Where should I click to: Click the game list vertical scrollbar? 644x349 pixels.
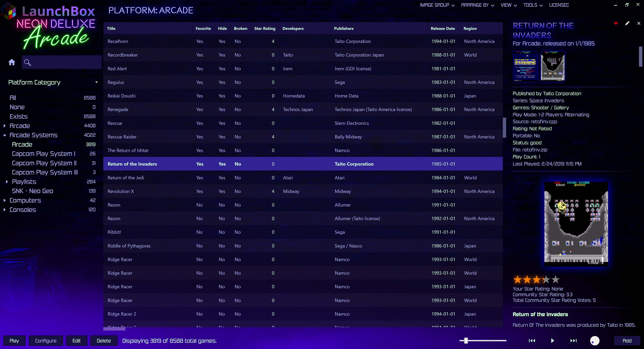click(504, 128)
